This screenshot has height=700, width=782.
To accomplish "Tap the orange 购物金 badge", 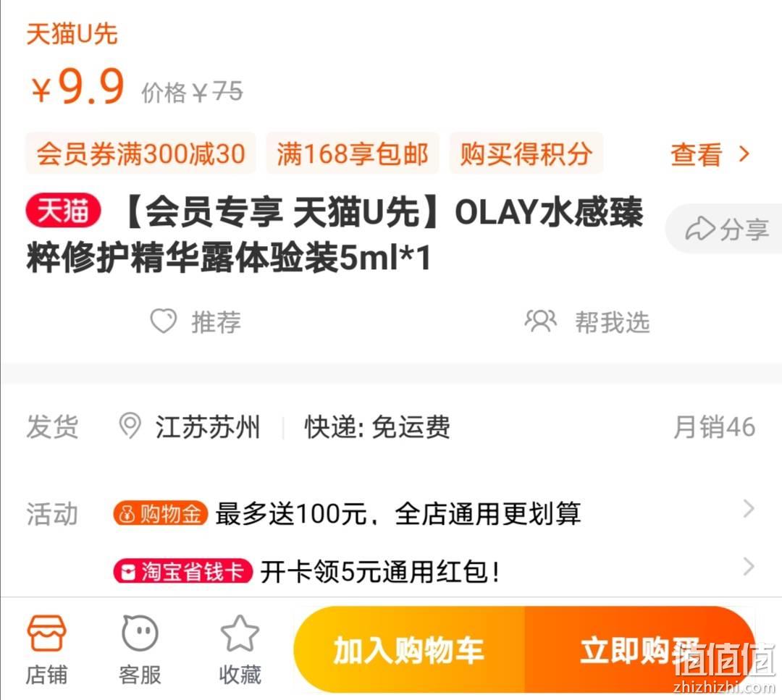I will pos(160,513).
